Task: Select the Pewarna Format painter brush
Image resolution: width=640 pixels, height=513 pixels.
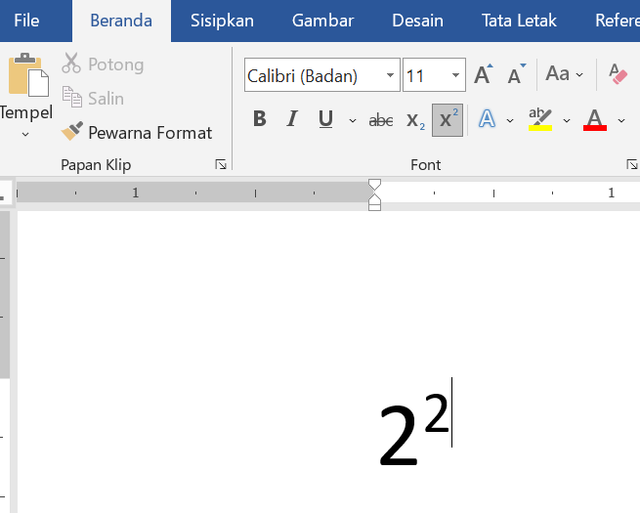Action: 137,132
